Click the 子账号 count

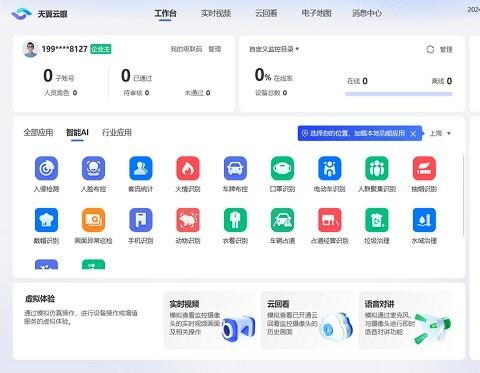(59, 76)
